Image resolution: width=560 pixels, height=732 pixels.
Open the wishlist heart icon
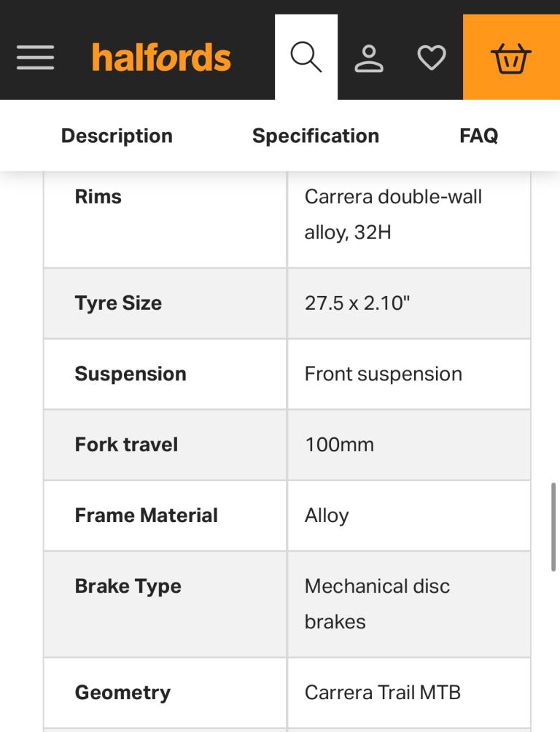pyautogui.click(x=431, y=58)
